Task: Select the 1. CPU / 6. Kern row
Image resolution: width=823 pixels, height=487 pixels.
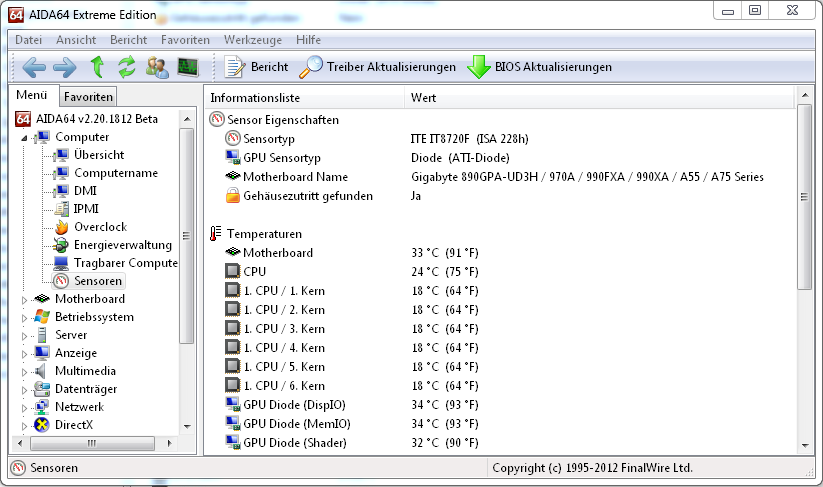Action: pyautogui.click(x=499, y=386)
